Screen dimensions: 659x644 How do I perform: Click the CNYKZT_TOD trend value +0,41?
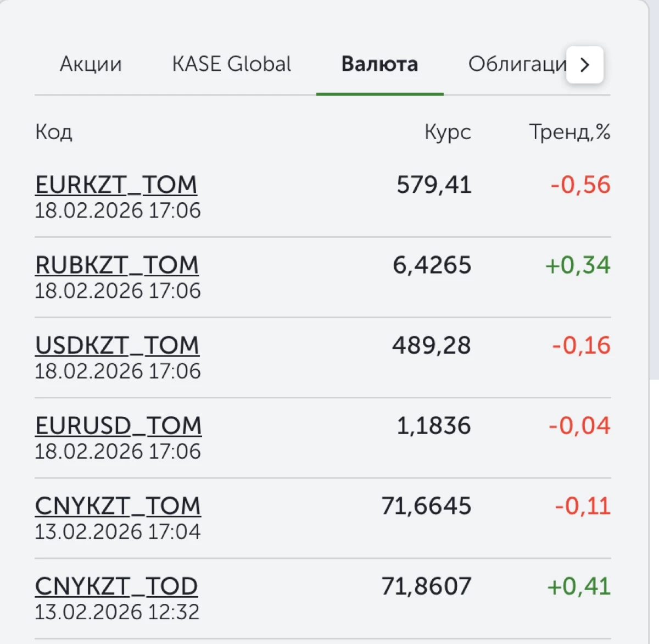pos(579,586)
